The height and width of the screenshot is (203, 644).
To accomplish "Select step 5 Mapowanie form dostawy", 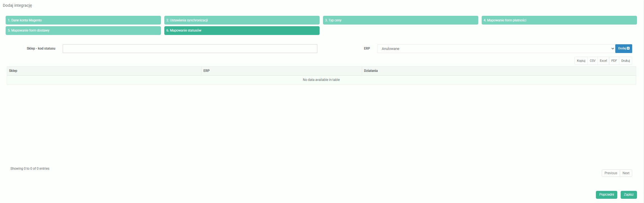I will [83, 30].
